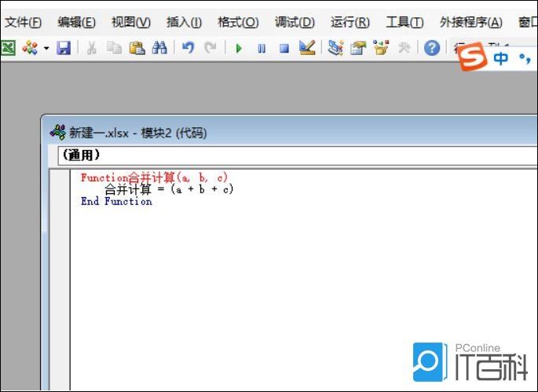
Task: Cut selection with the scissors icon
Action: [91, 48]
